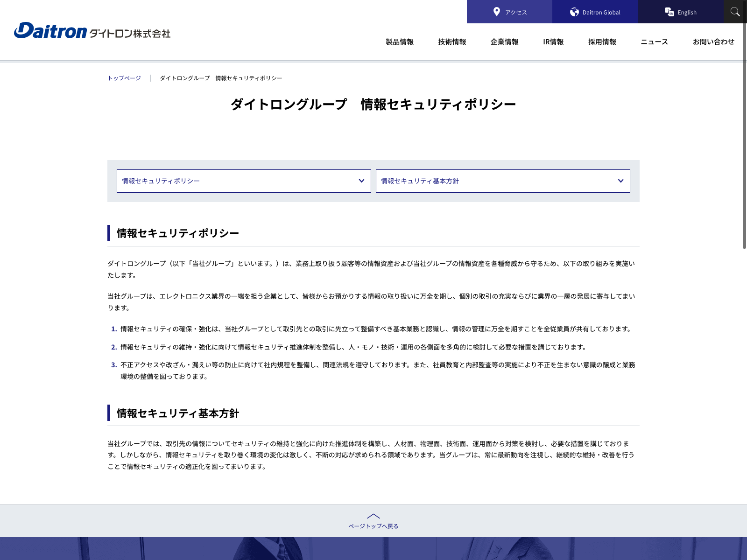Image resolution: width=747 pixels, height=560 pixels.
Task: Open the 製品情報 menu
Action: point(400,42)
